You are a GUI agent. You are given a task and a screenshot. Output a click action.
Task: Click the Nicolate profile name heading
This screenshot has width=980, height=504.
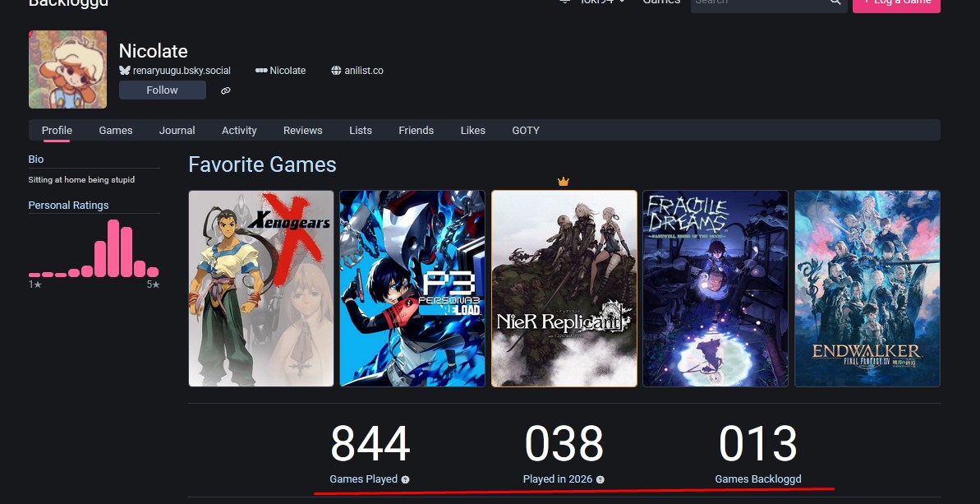tap(153, 51)
